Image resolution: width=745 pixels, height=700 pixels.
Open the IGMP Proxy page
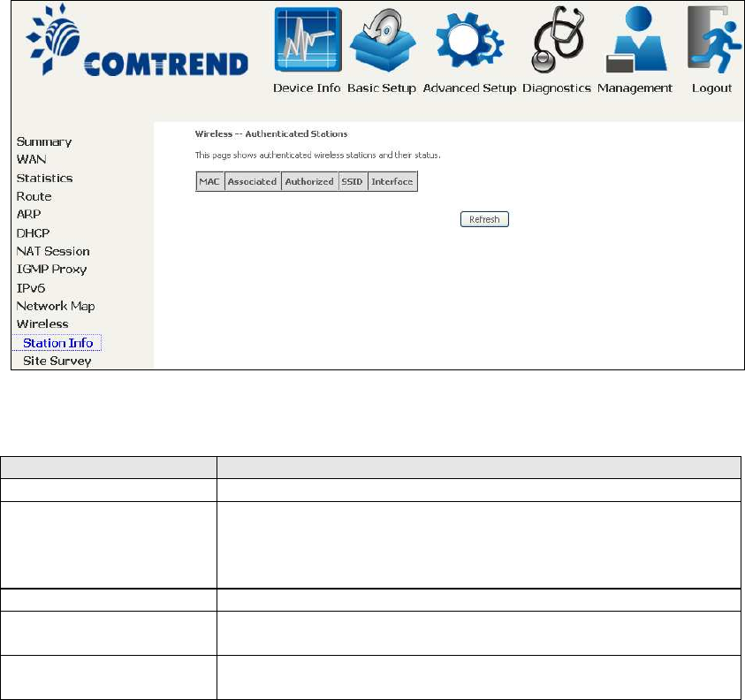coord(52,269)
